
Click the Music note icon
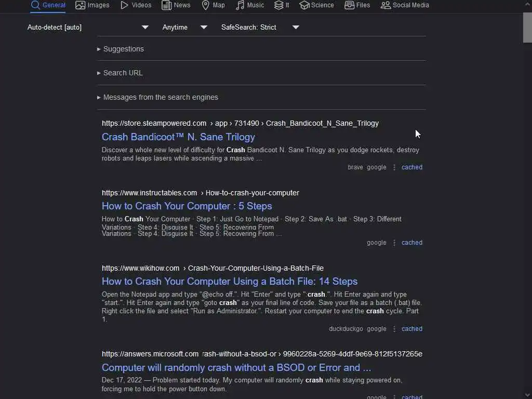[240, 5]
